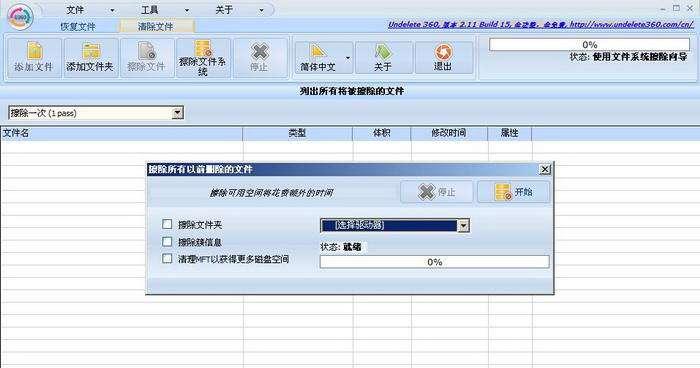700x368 pixels.
Task: Click the dialog's 0% progress bar
Action: coord(434,262)
